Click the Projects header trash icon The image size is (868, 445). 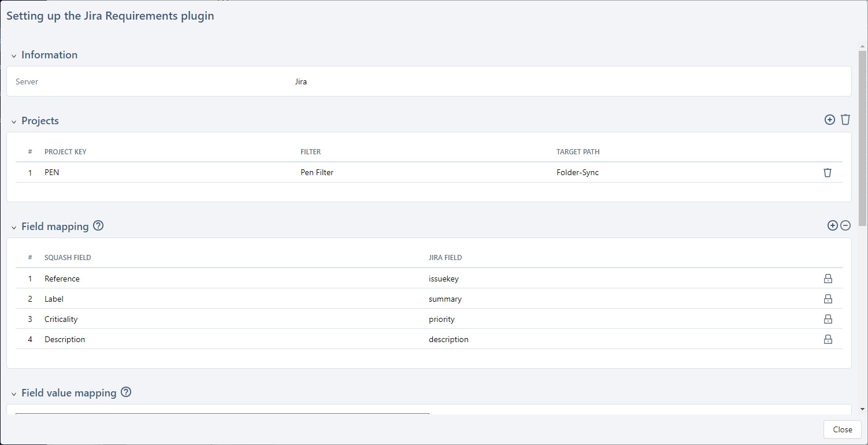845,120
